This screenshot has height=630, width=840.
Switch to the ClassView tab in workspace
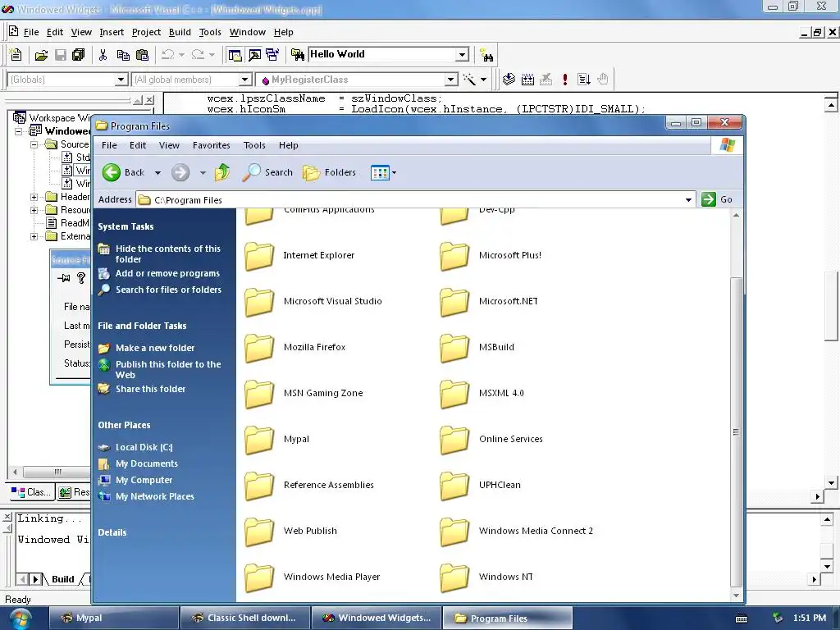coord(32,492)
